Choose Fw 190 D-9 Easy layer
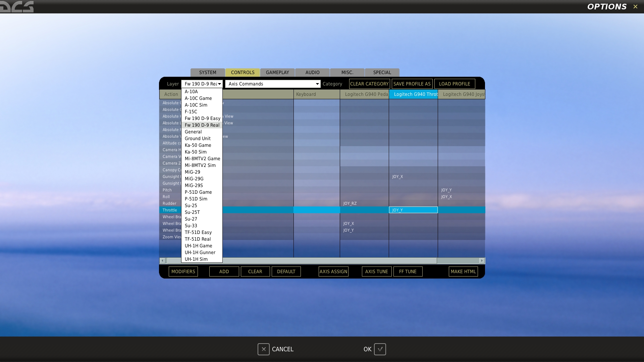The image size is (644, 362). [202, 118]
